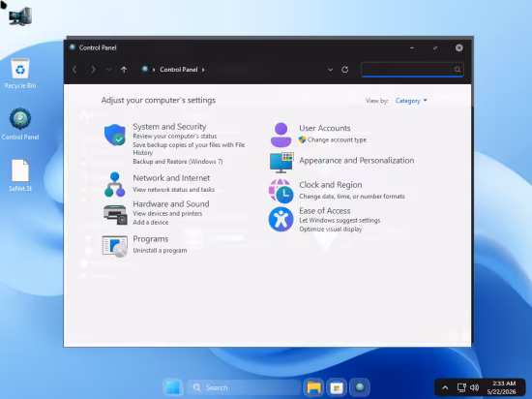Open Appearance and Personalization monitor icon
Viewport: 532px width, 399px height.
tap(281, 163)
